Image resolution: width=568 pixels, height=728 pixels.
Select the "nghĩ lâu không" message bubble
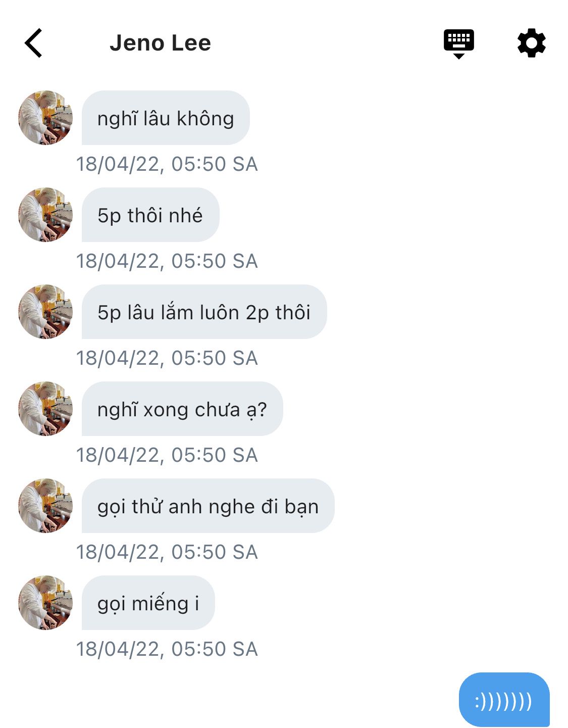(166, 118)
